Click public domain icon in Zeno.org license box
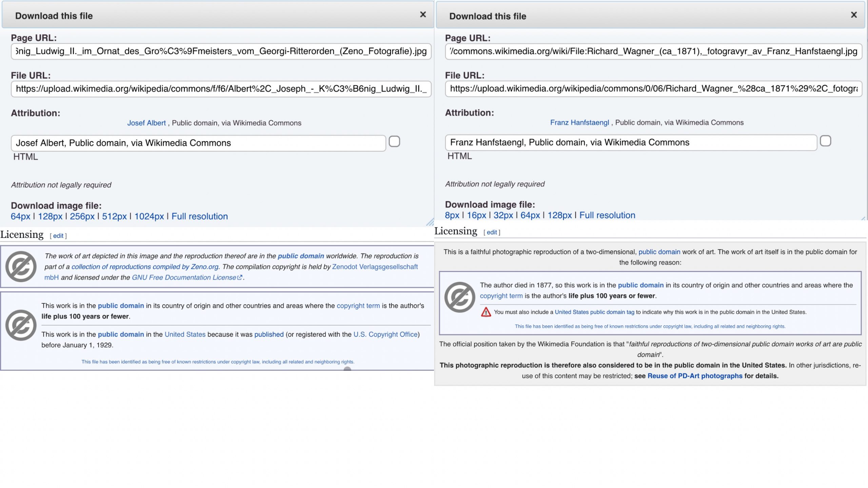This screenshot has height=488, width=868. (21, 267)
